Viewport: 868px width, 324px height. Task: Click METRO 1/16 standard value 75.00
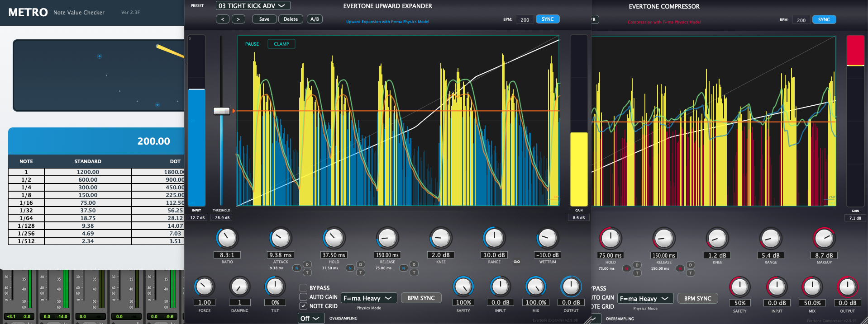click(88, 203)
